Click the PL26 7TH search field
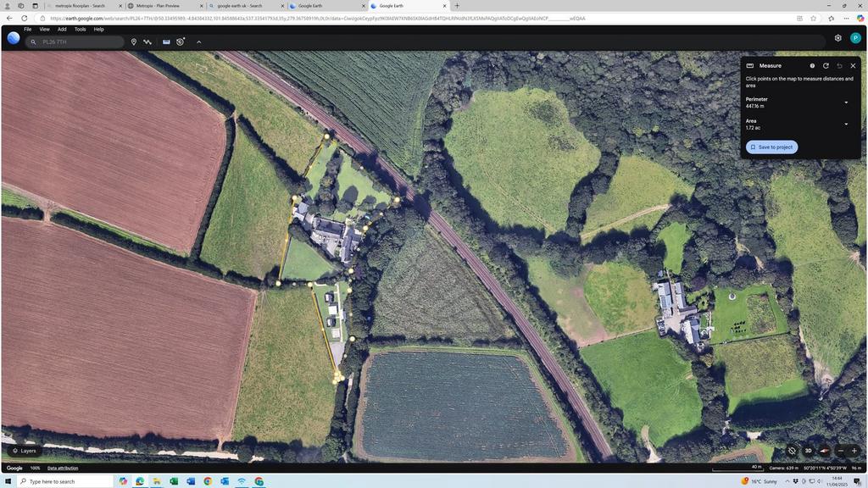This screenshot has width=868, height=488. (x=75, y=42)
